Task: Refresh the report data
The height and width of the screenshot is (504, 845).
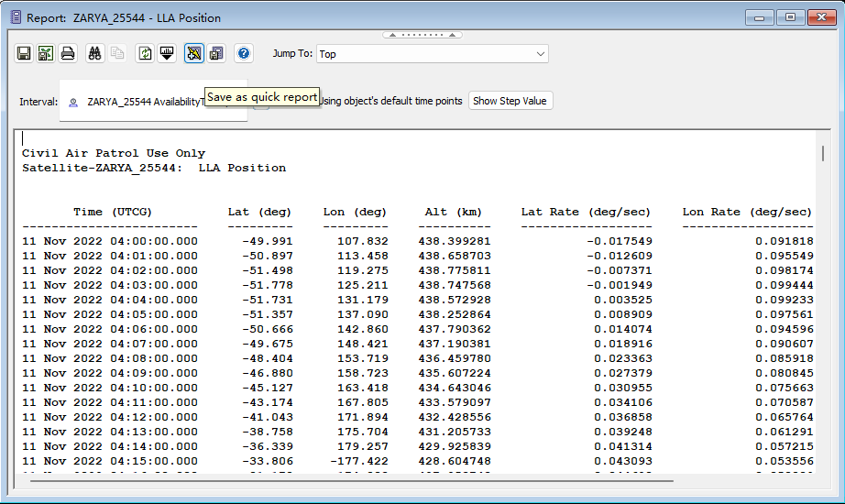Action: [145, 53]
